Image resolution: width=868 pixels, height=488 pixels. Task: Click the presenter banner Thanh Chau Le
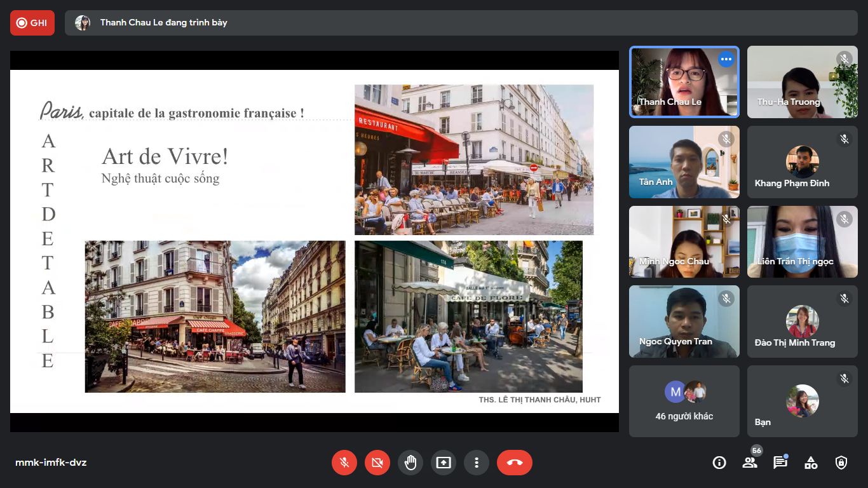point(461,23)
